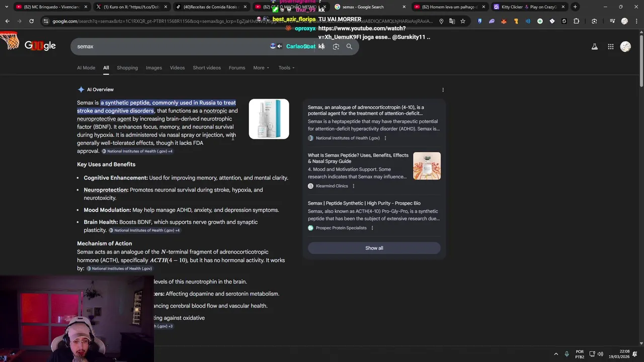
Task: Switch to the Short videos tab
Action: pyautogui.click(x=207, y=67)
